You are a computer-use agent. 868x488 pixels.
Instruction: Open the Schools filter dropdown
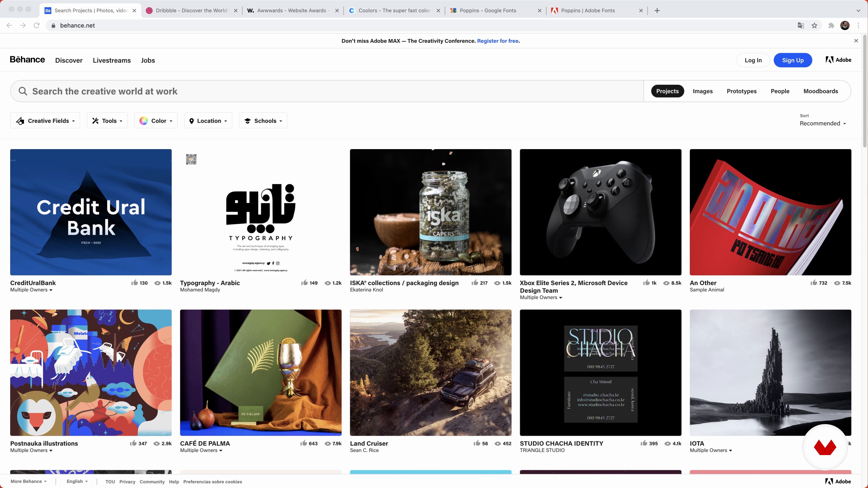click(263, 121)
